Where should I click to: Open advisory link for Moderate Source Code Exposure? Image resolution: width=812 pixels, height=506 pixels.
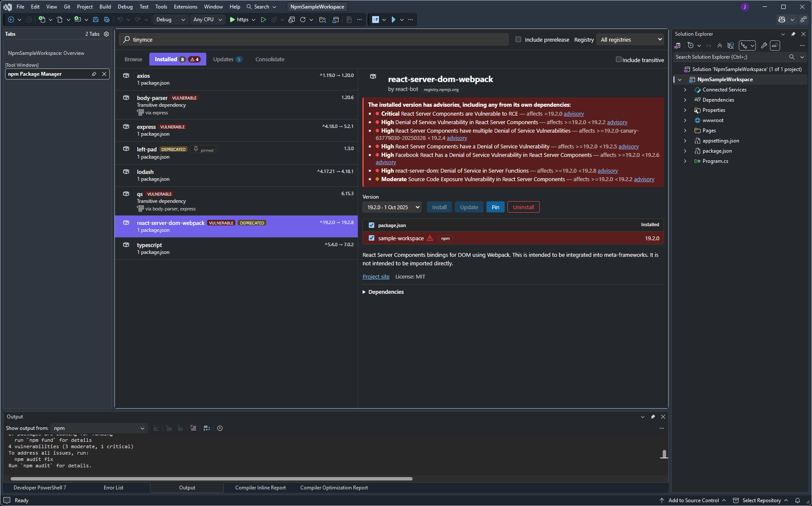[644, 179]
